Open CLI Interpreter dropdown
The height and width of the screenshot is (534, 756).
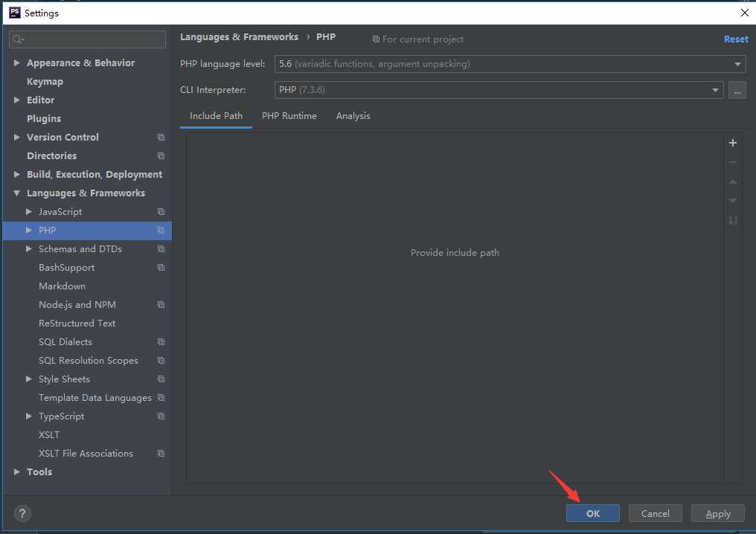pos(499,90)
